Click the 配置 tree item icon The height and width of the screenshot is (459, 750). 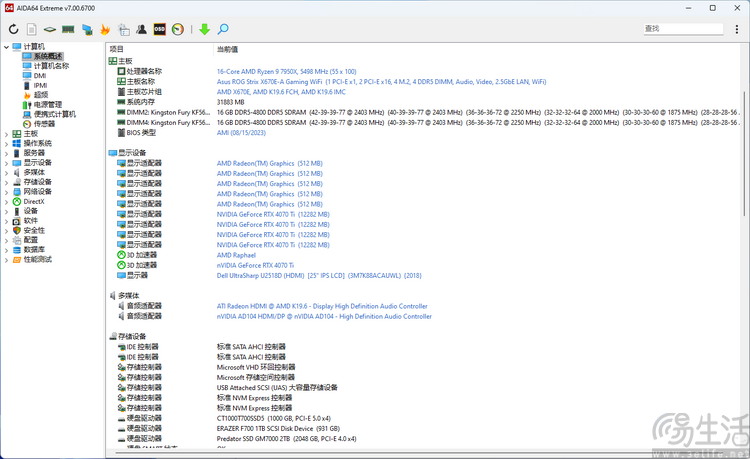pos(17,240)
